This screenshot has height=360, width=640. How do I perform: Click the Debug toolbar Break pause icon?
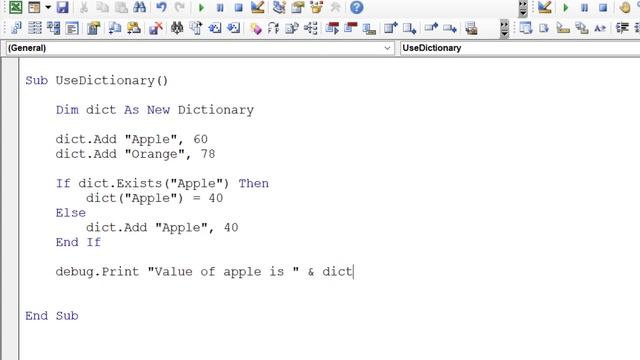coord(584,7)
